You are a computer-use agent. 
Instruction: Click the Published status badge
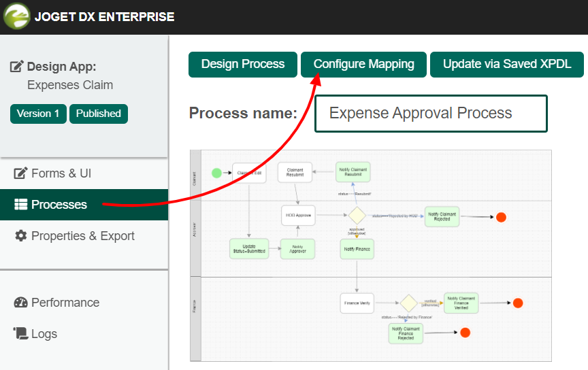98,114
